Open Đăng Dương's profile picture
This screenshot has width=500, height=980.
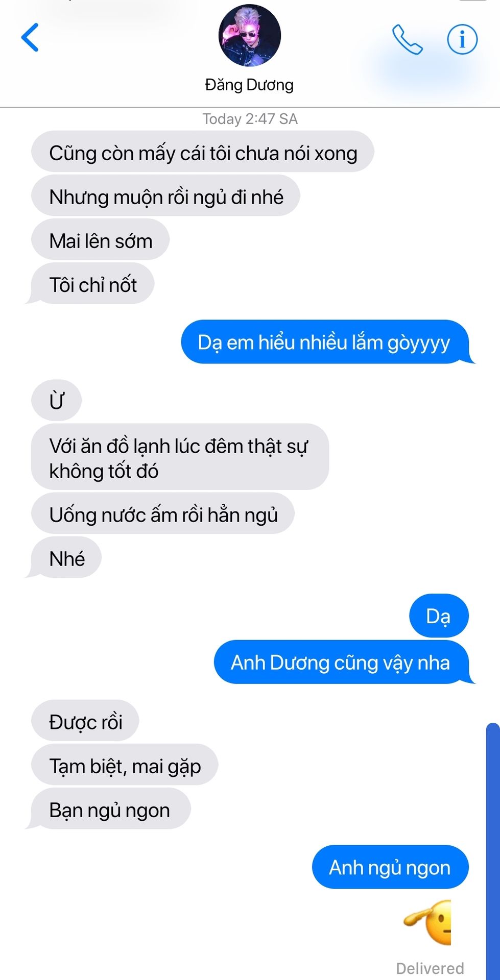pyautogui.click(x=250, y=36)
